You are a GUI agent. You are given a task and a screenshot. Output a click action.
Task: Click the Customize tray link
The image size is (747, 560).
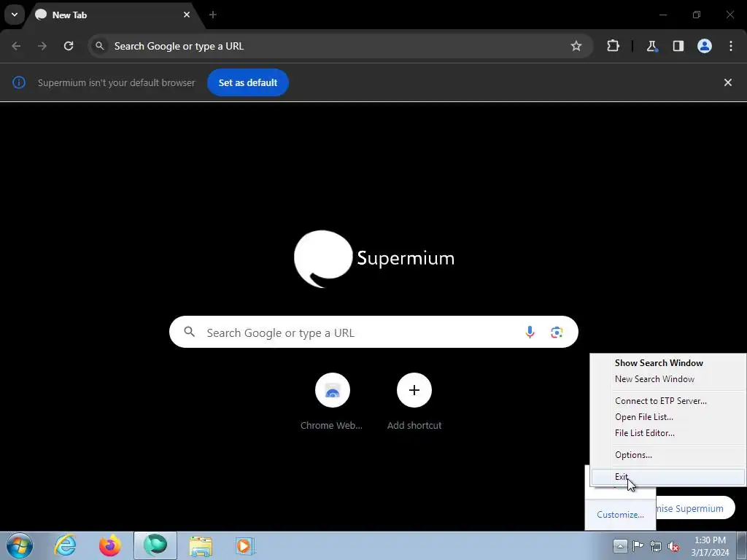620,515
